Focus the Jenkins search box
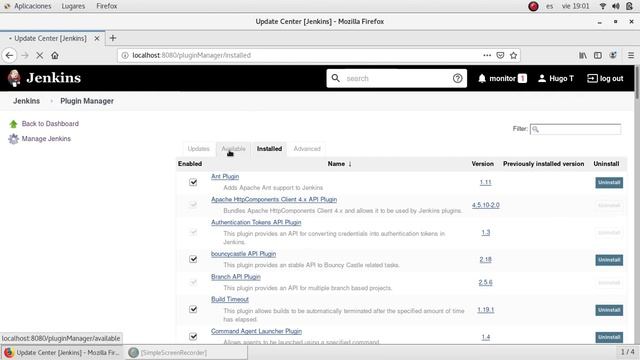Screen dimensions: 640x360 396,78
